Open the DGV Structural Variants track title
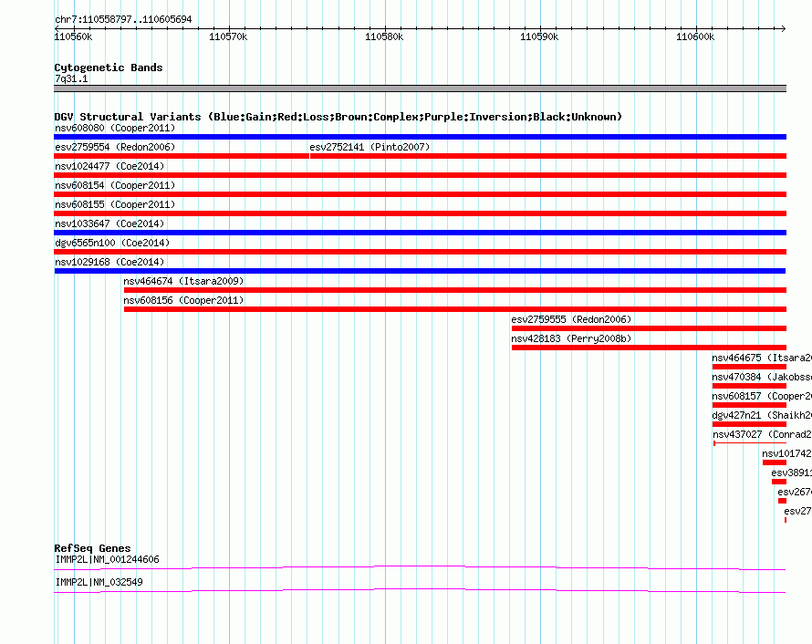The width and height of the screenshot is (812, 644). pos(338,117)
